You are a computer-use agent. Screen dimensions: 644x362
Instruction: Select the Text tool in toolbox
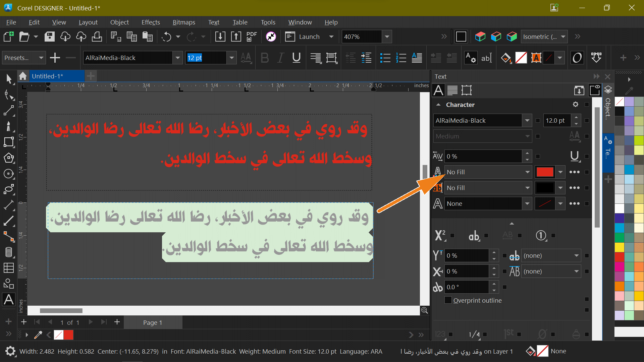pyautogui.click(x=9, y=299)
